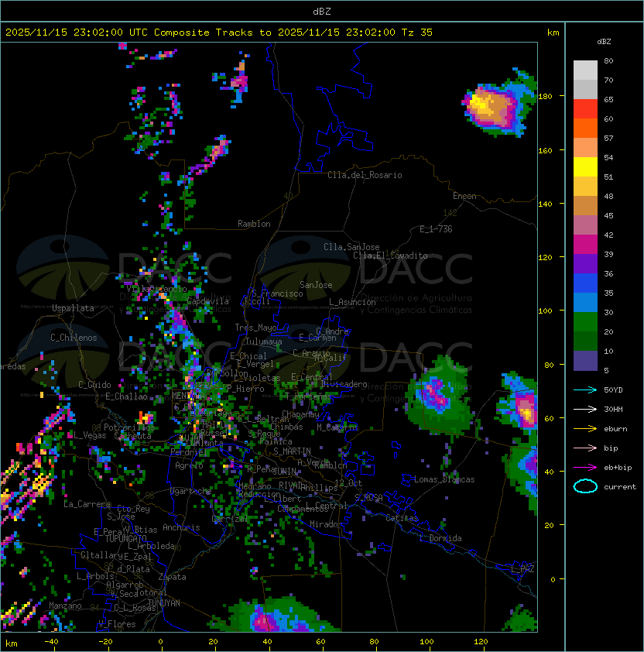Screen dimensions: 644x652
Task: Click the Uspallata map label
Action: pos(73,308)
